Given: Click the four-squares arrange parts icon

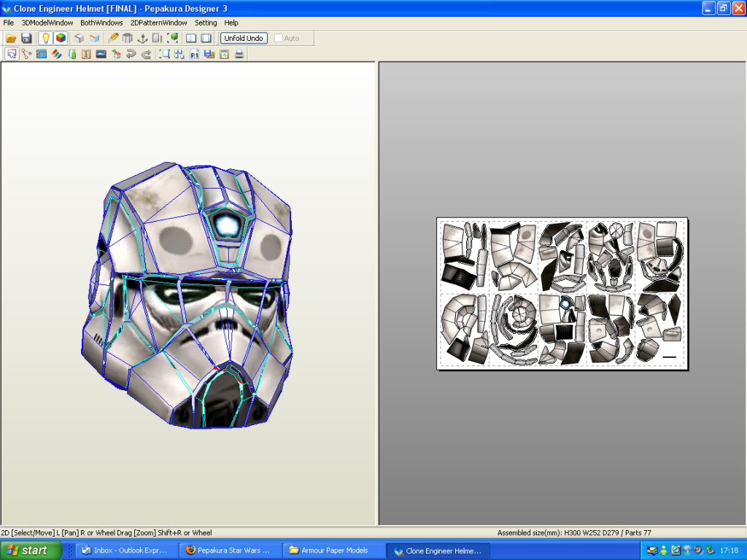Looking at the screenshot, I should tap(179, 54).
